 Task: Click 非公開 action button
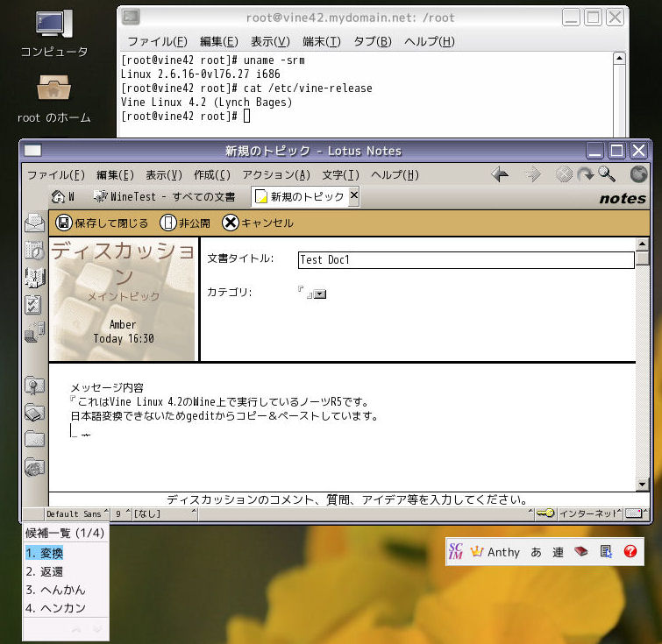[185, 223]
